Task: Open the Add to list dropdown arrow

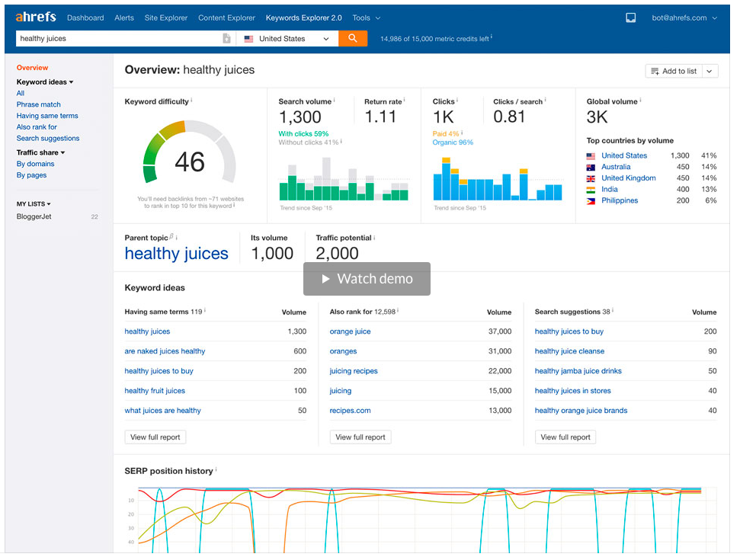Action: pos(710,72)
